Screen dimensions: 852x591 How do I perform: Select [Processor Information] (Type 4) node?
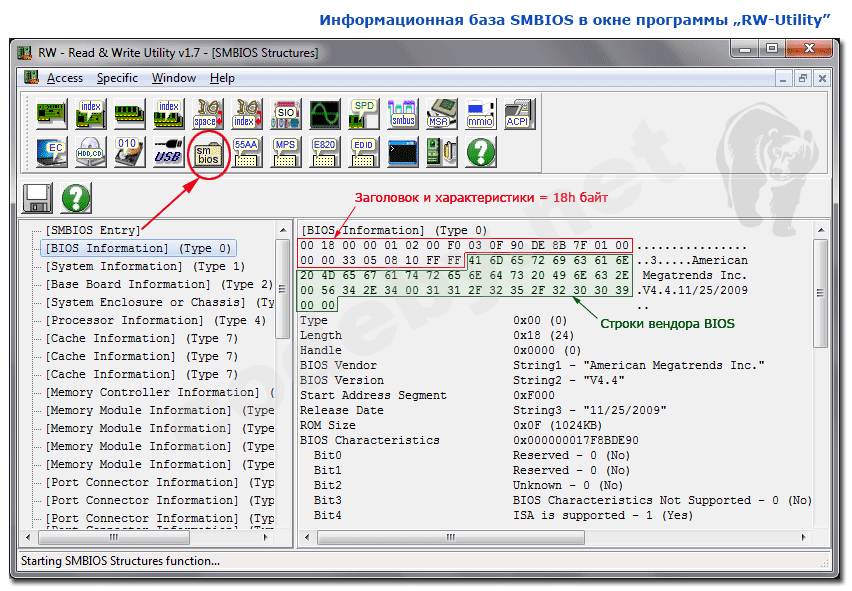(x=155, y=320)
